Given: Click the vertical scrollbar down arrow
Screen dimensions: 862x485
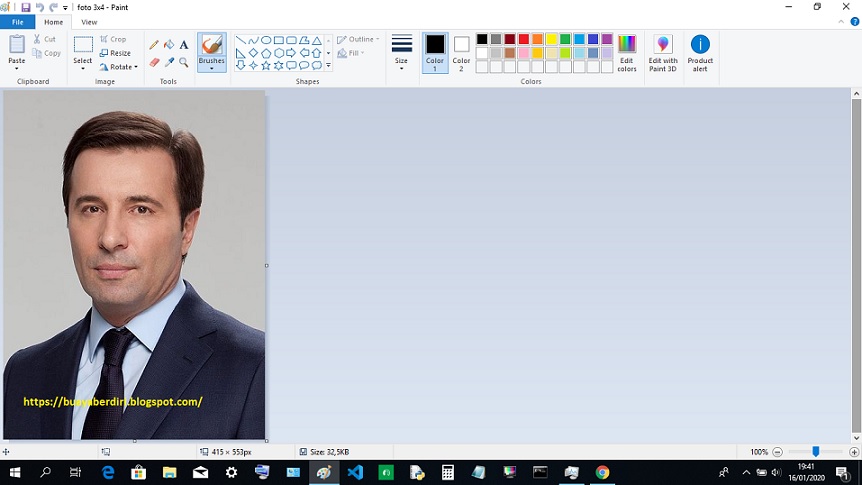Looking at the screenshot, I should click(x=856, y=438).
